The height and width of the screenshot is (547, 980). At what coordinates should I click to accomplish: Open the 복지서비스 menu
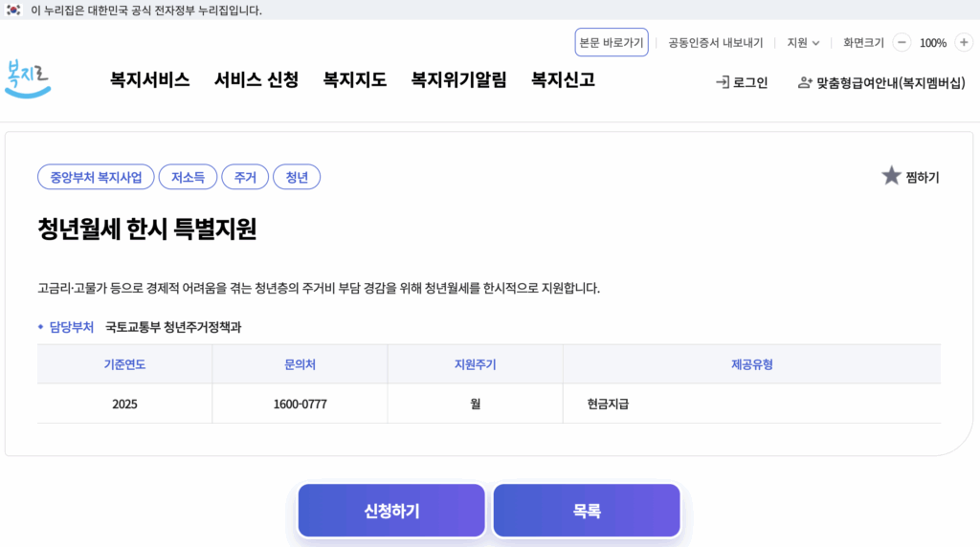150,80
